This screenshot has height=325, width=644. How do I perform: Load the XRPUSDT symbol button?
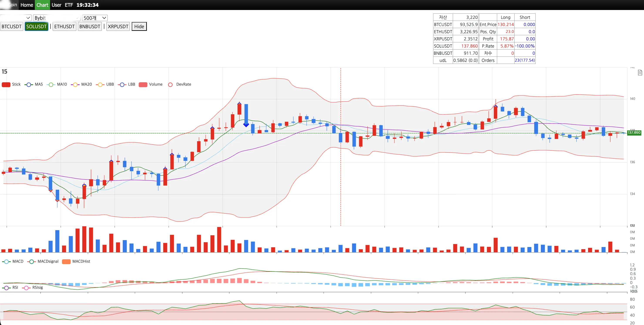coord(118,27)
